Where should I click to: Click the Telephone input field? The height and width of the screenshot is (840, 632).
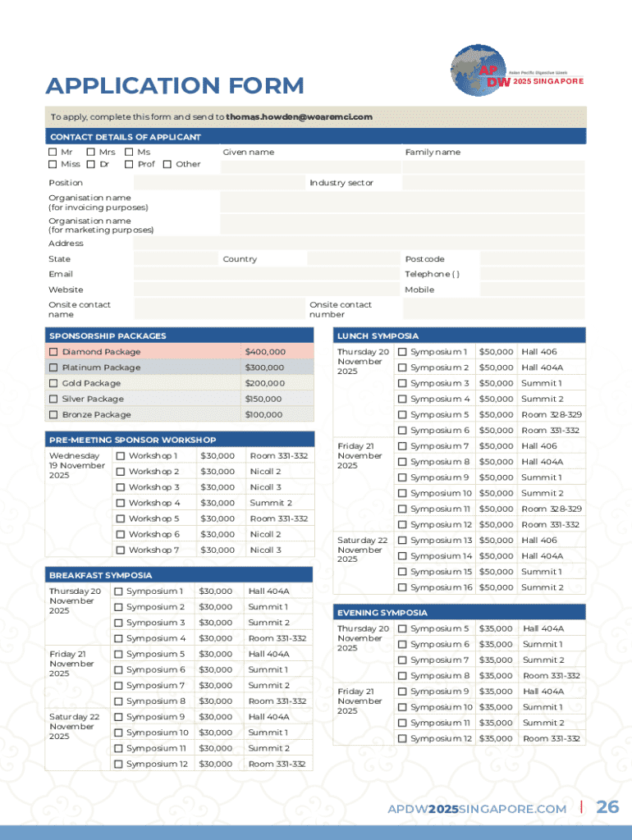tap(533, 274)
